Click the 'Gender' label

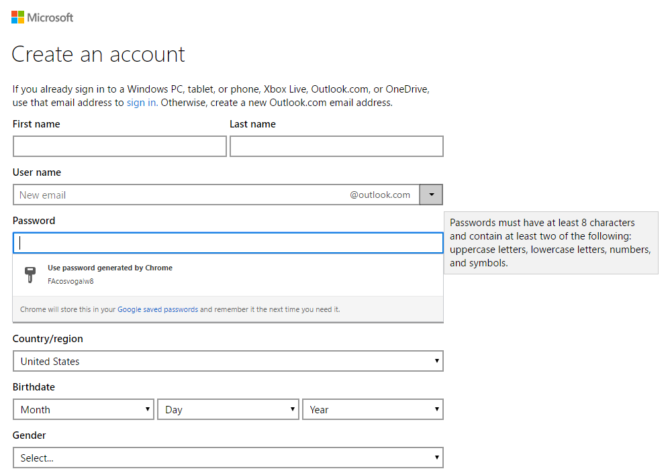click(29, 435)
